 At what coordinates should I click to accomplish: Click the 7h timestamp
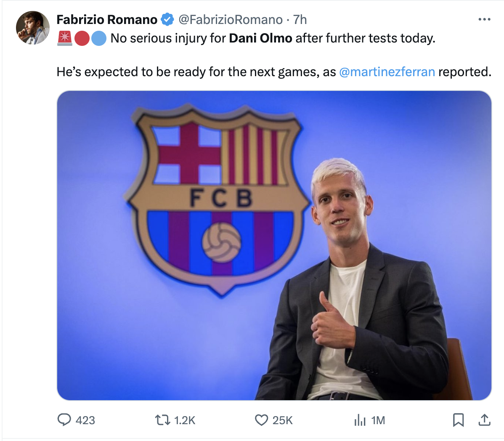(300, 20)
